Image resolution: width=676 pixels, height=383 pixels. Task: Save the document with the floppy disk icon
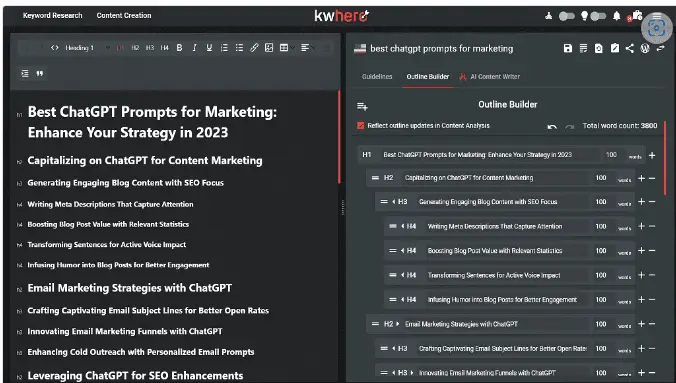click(568, 48)
